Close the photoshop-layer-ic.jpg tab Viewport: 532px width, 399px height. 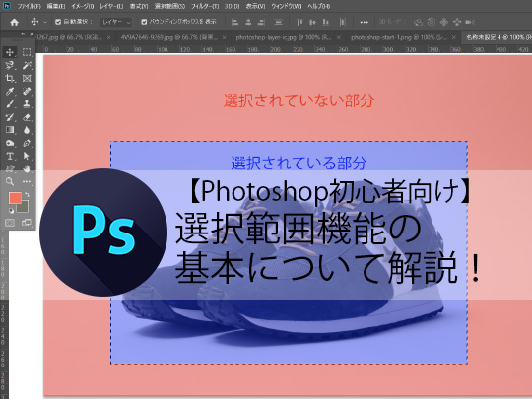(339, 38)
